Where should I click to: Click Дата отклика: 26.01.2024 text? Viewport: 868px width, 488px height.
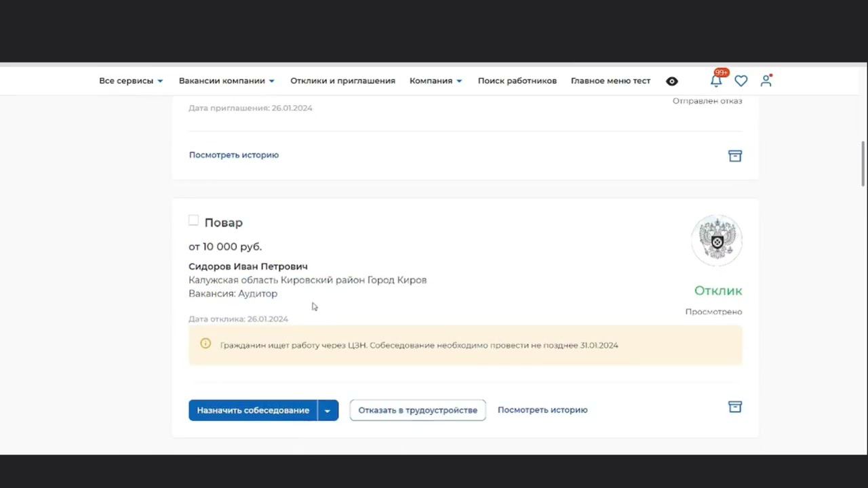tap(238, 319)
